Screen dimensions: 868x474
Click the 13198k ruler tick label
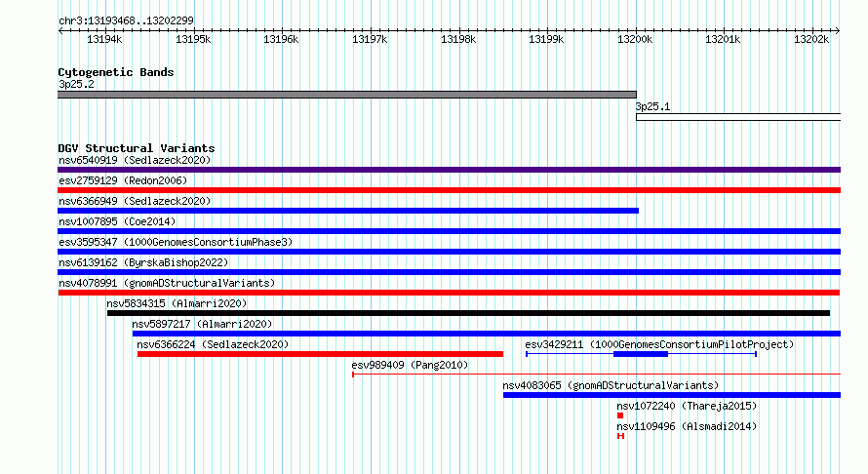click(x=458, y=39)
